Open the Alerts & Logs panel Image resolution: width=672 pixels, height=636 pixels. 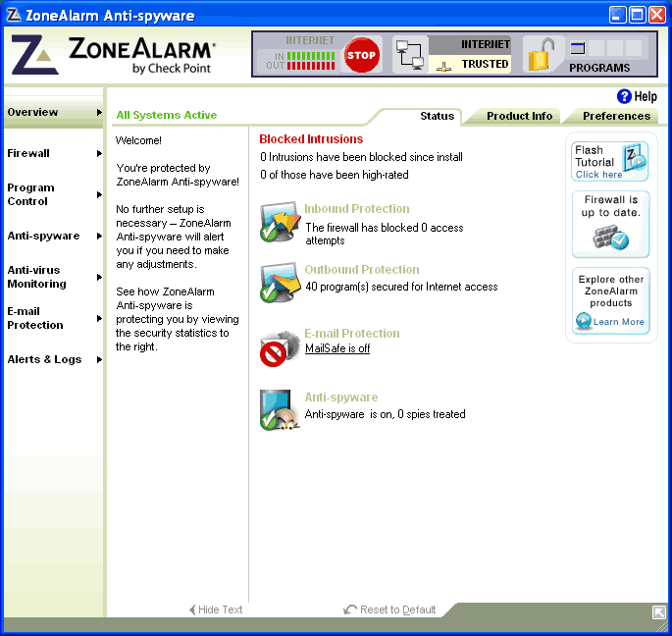(44, 359)
